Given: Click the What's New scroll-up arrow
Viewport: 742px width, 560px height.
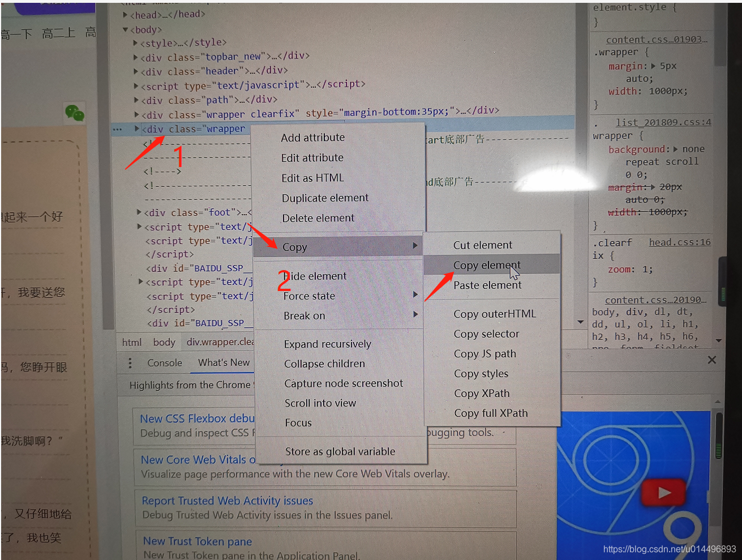Looking at the screenshot, I should (x=718, y=401).
